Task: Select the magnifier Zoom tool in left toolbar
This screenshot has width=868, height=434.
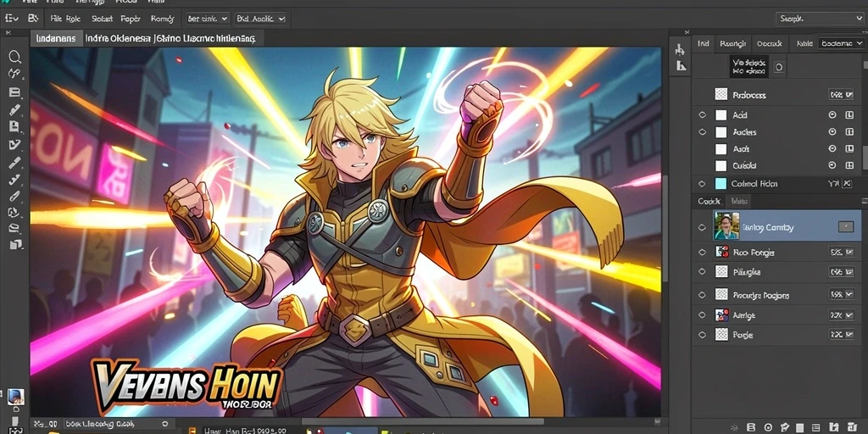Action: coord(15,57)
